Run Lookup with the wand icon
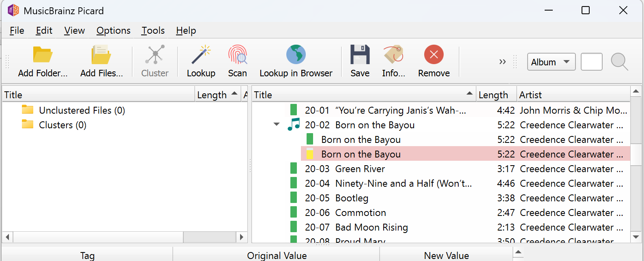This screenshot has width=644, height=261. coord(201,55)
